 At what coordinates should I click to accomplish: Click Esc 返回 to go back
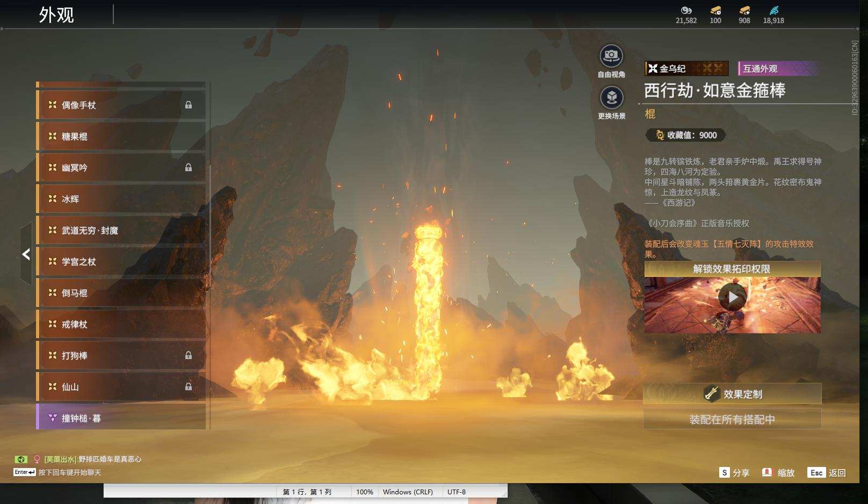tap(827, 472)
